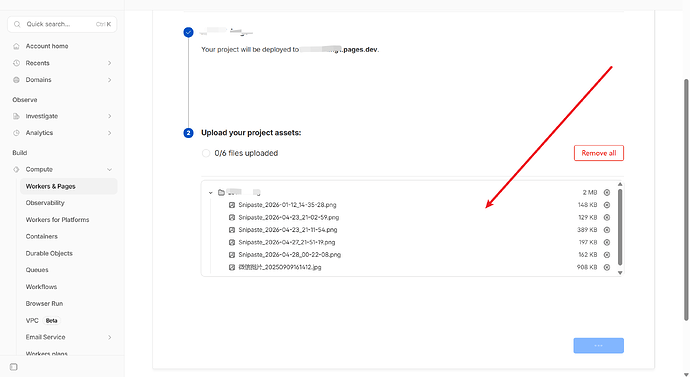Click the Remove all button
Image resolution: width=690 pixels, height=377 pixels.
[x=598, y=153]
